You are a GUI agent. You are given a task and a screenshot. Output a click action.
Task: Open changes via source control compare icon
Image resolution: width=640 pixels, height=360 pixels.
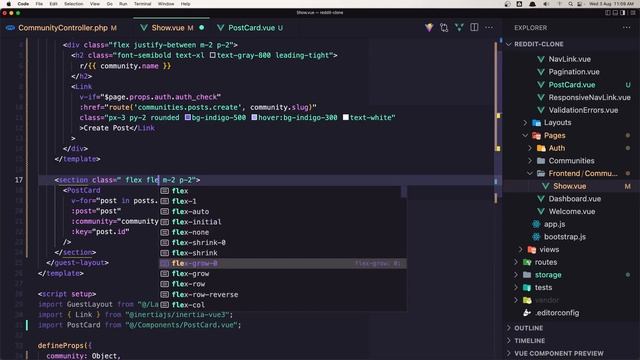[444, 27]
